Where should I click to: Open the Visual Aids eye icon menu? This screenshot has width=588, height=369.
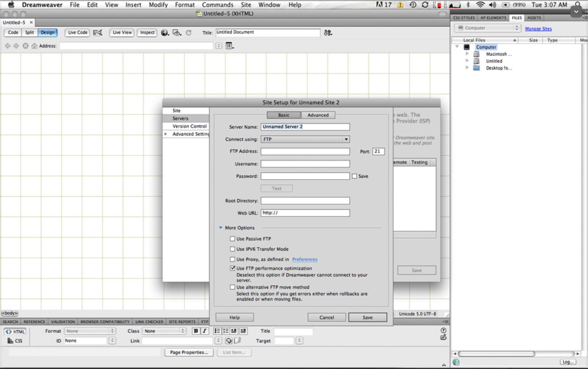176,33
